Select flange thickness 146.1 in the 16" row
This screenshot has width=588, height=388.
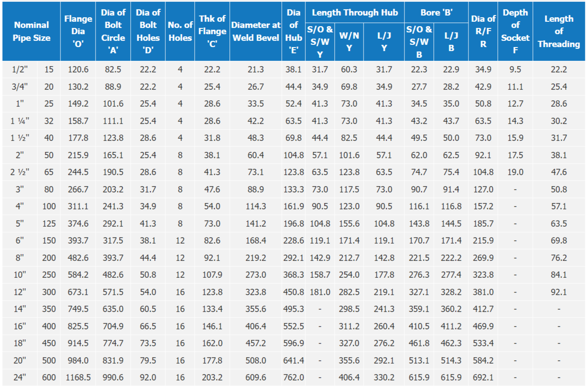coord(212,326)
